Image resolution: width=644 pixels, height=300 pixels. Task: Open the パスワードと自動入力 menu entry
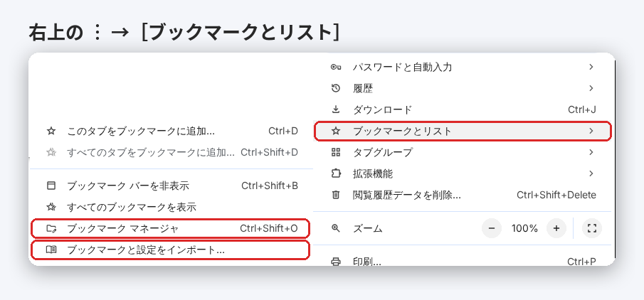click(x=462, y=67)
